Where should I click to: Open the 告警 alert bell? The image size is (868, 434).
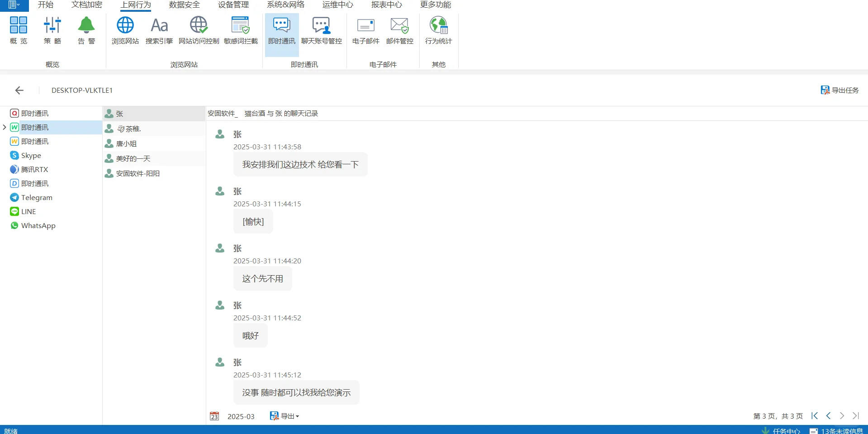click(86, 29)
